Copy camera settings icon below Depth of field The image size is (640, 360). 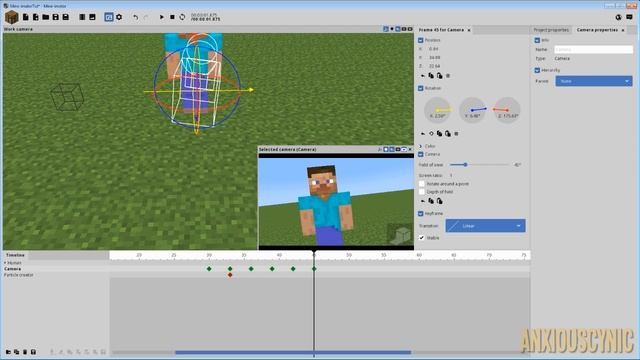pos(431,201)
